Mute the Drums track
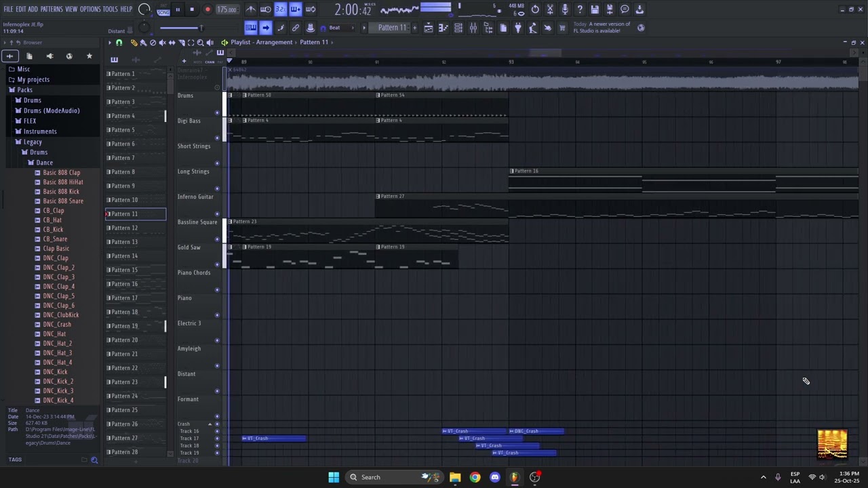Screen dimensions: 868x488 217,113
